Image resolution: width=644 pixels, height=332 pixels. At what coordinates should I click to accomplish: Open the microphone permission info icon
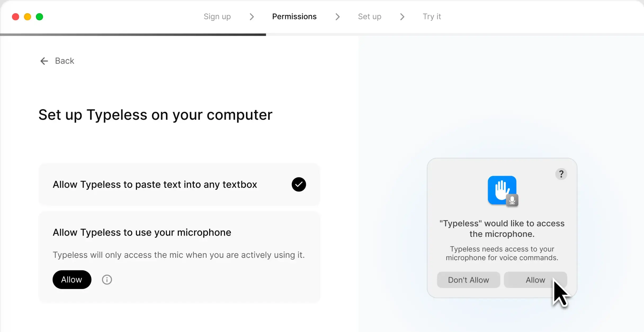coord(107,279)
